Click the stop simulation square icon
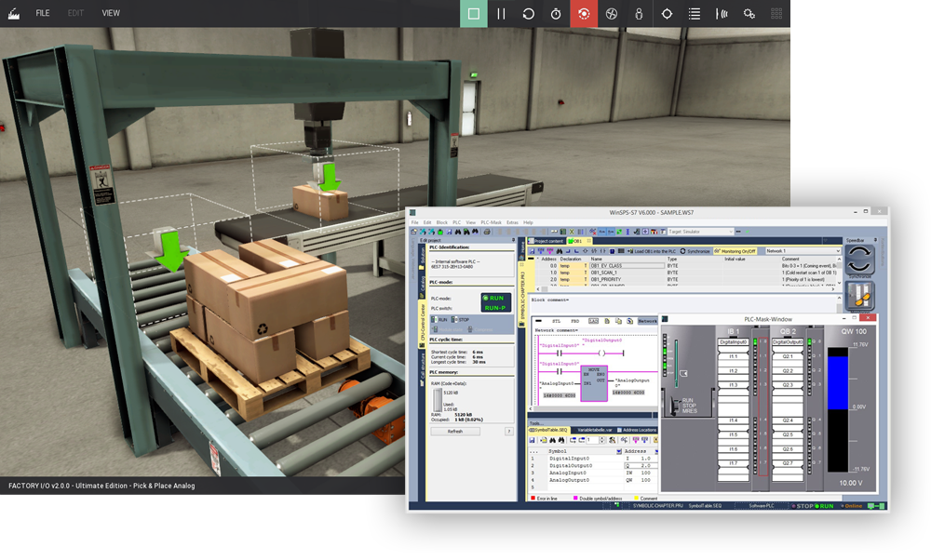This screenshot has height=560, width=931. [x=473, y=14]
